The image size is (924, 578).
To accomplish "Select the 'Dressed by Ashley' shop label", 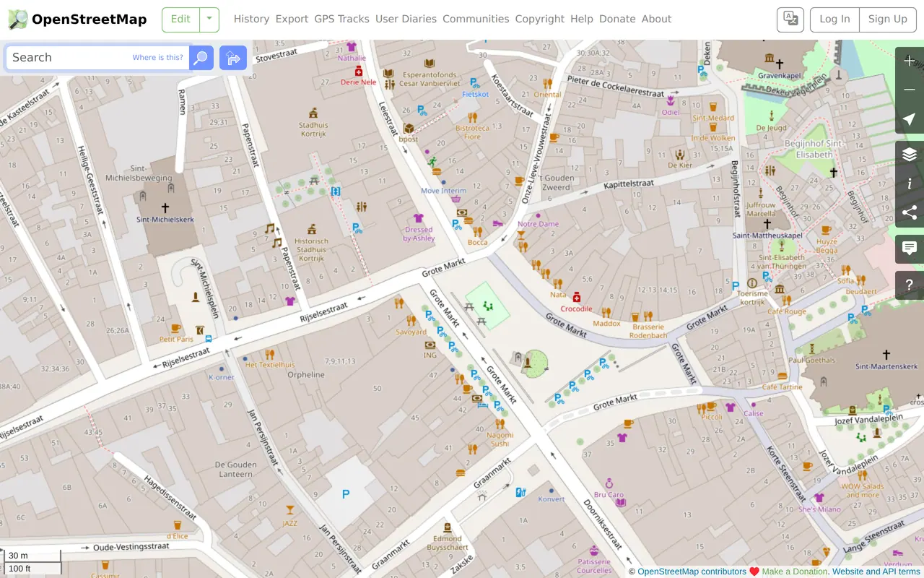I will pos(419,234).
